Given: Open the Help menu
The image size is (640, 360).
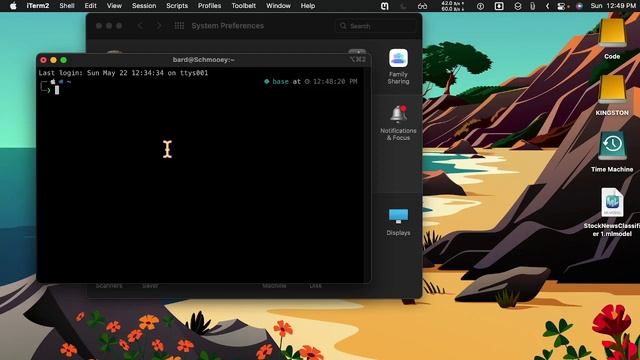Looking at the screenshot, I should coord(308,6).
